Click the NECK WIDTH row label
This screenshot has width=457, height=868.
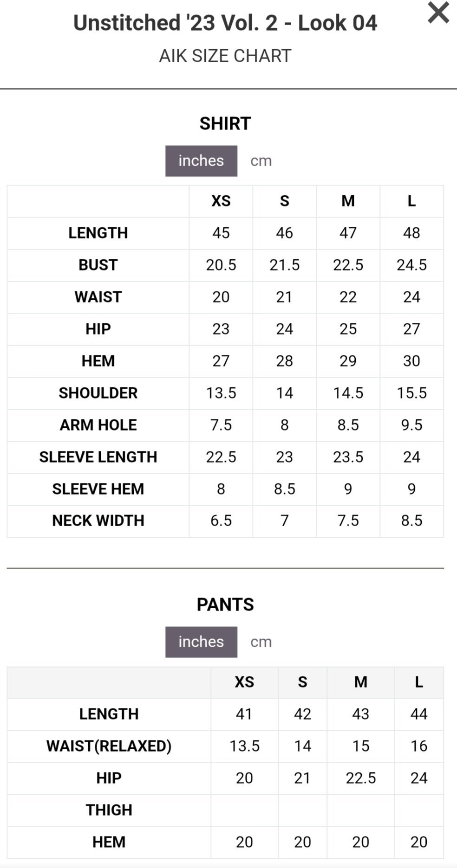[x=98, y=521]
